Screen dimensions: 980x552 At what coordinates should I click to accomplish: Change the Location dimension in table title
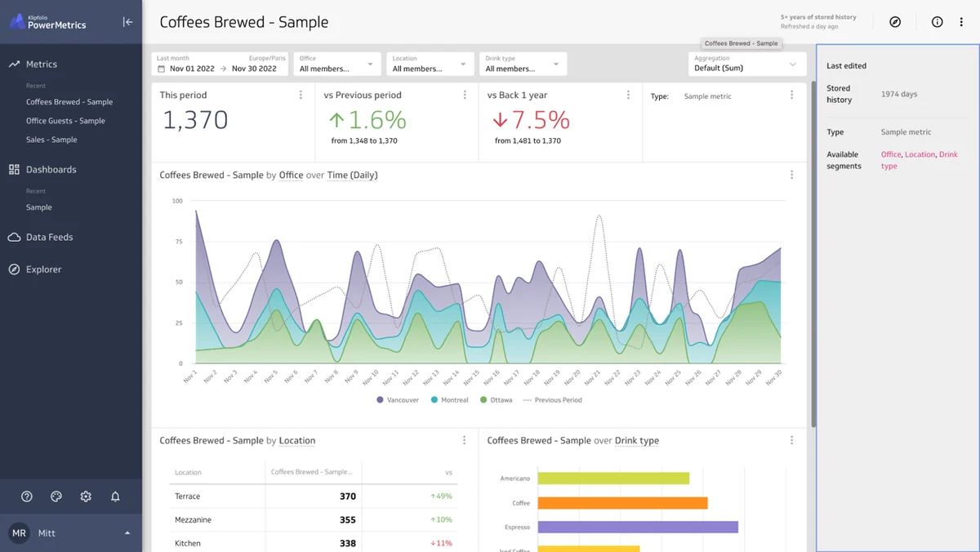point(297,440)
